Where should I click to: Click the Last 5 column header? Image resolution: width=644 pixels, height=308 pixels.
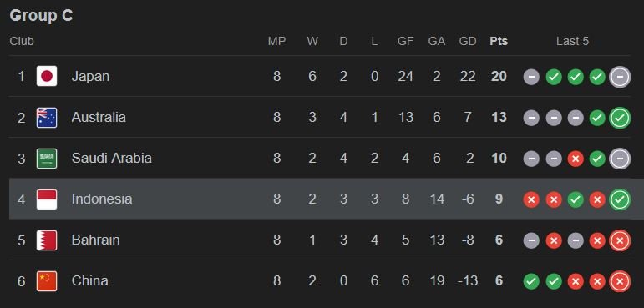[x=572, y=41]
